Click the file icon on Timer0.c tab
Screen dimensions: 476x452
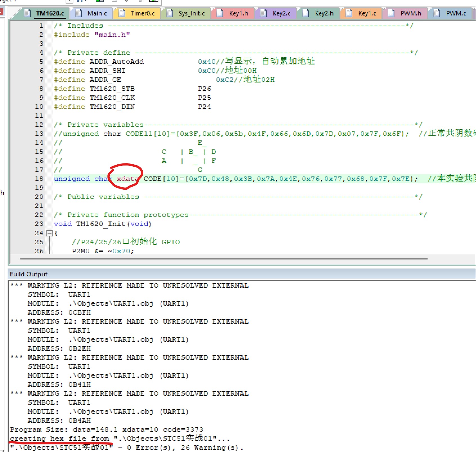click(x=122, y=13)
